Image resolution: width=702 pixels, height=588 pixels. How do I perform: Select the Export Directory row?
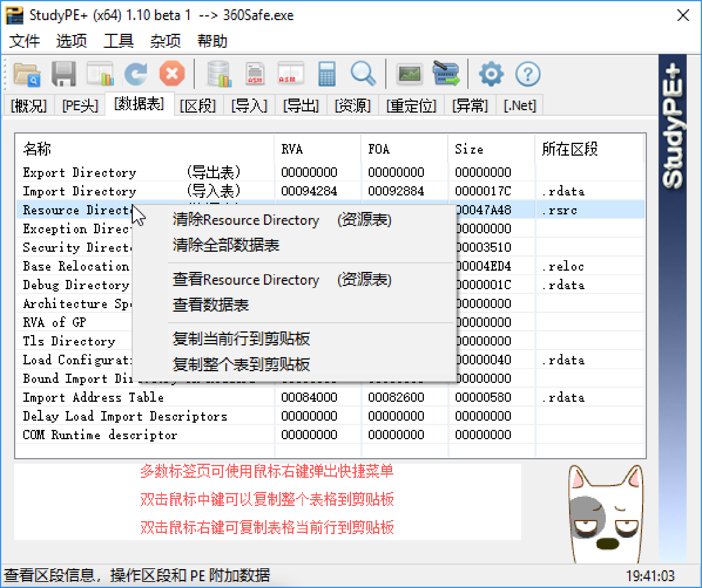click(x=330, y=173)
